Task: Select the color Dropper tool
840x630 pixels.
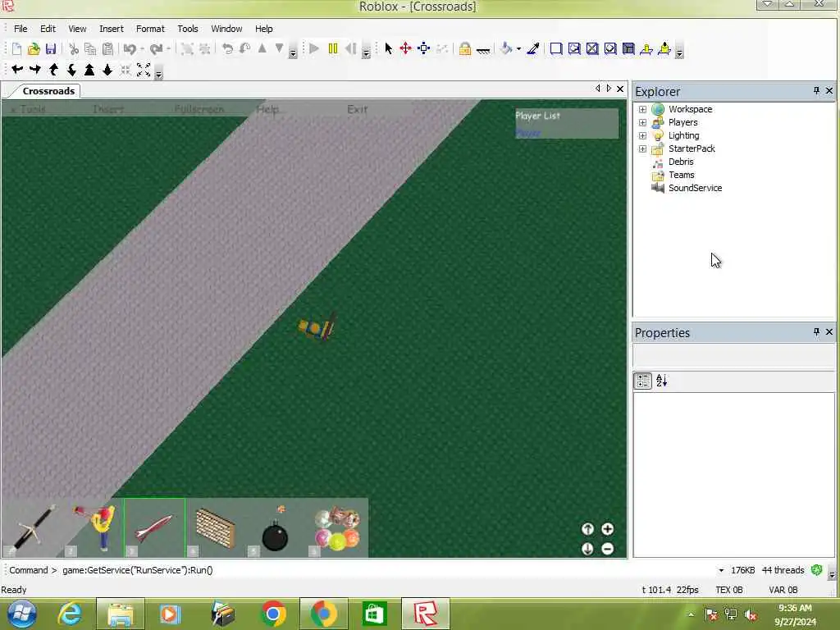Action: (533, 49)
